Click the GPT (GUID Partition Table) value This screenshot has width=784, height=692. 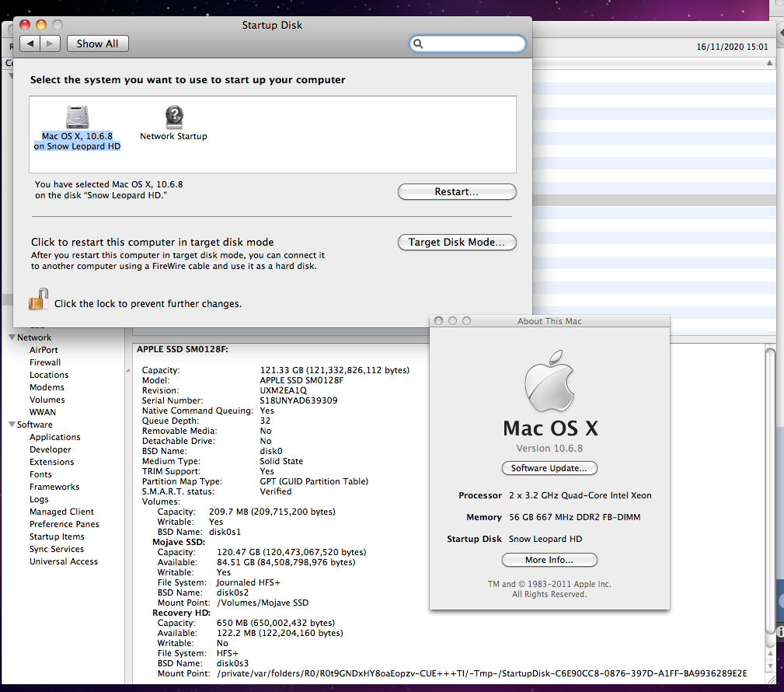pos(314,481)
